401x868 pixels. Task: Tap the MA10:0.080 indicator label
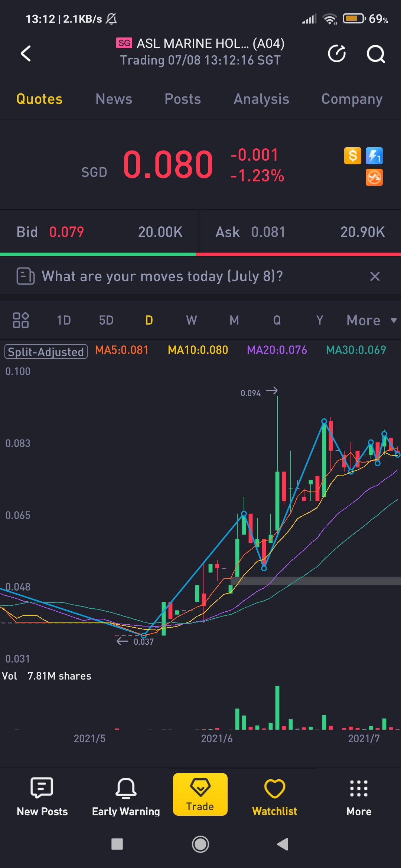click(198, 350)
